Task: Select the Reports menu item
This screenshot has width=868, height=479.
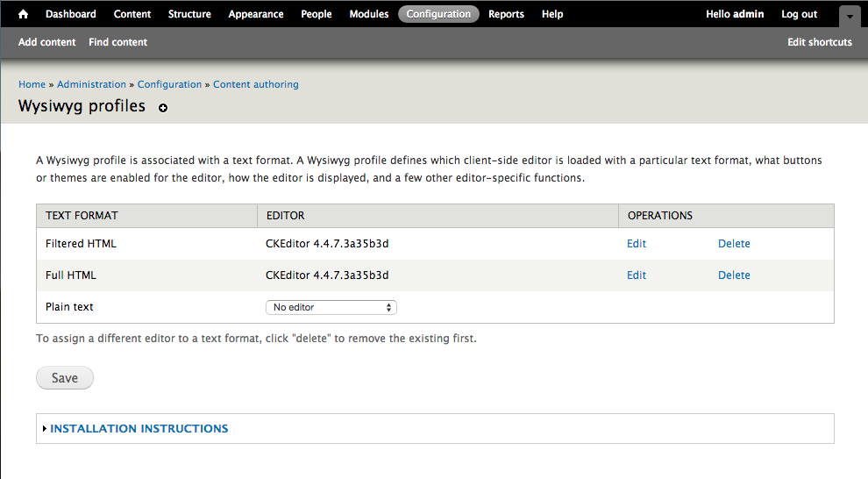Action: coord(506,14)
